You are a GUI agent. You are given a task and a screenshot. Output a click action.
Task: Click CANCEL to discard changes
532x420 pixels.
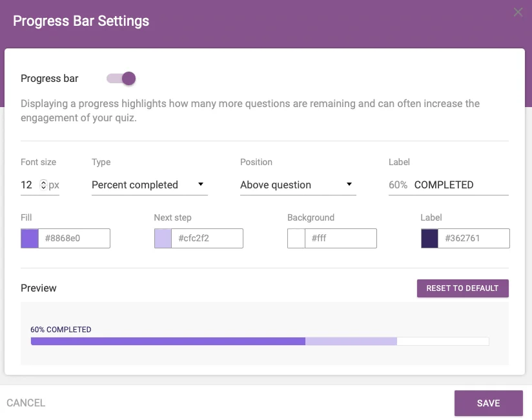pyautogui.click(x=26, y=403)
